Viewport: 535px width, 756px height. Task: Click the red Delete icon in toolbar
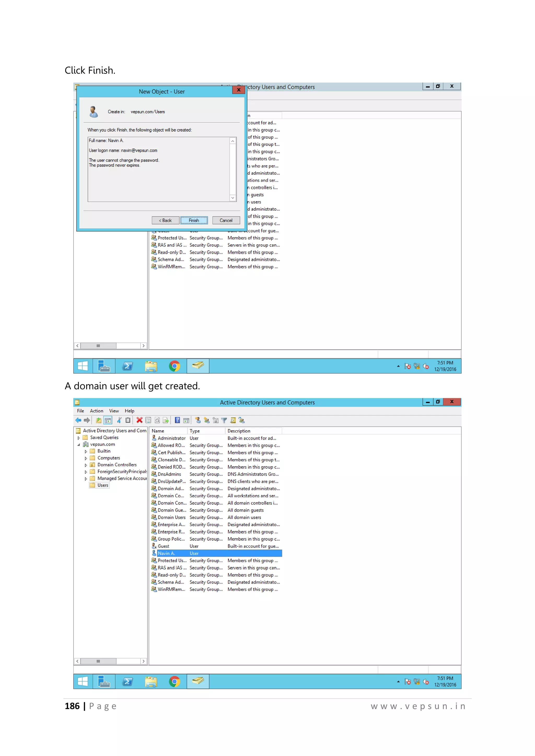[139, 420]
